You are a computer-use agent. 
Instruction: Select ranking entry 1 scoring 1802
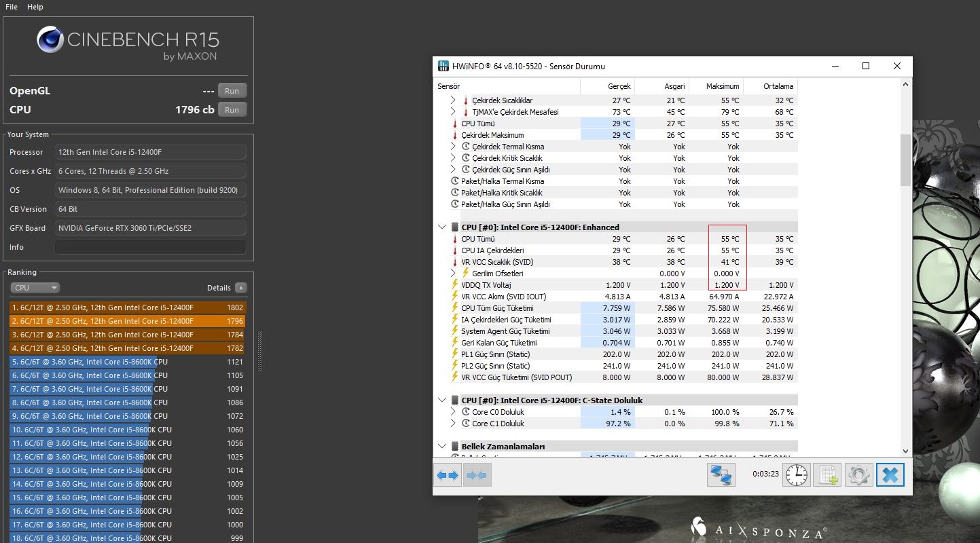128,307
